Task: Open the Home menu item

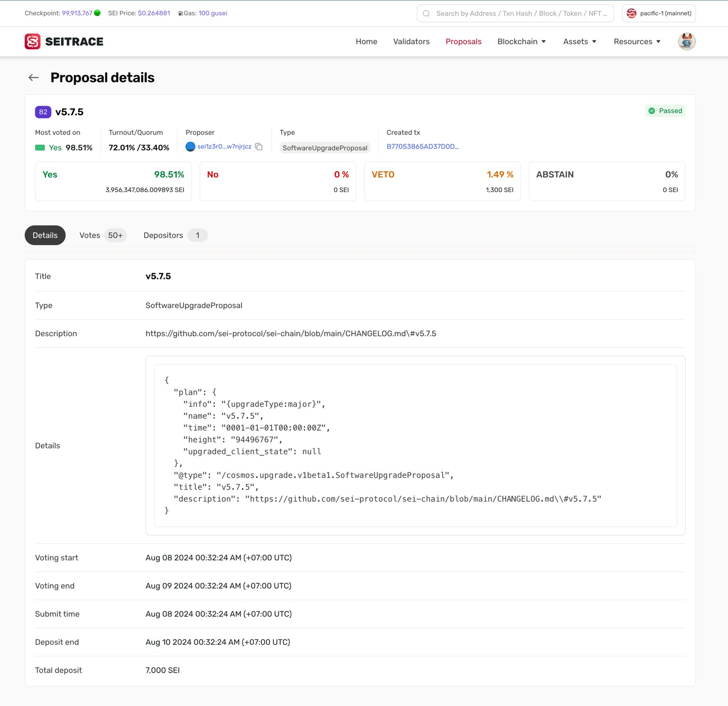Action: click(366, 41)
